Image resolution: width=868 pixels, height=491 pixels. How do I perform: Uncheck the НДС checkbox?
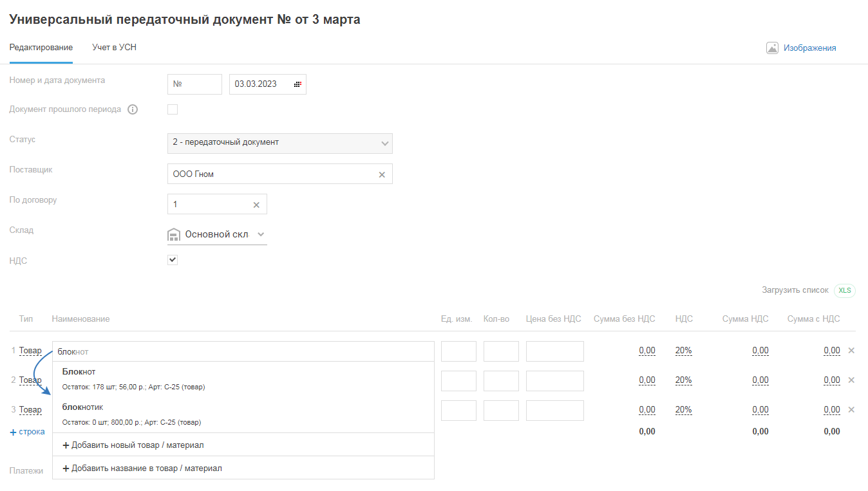point(173,260)
